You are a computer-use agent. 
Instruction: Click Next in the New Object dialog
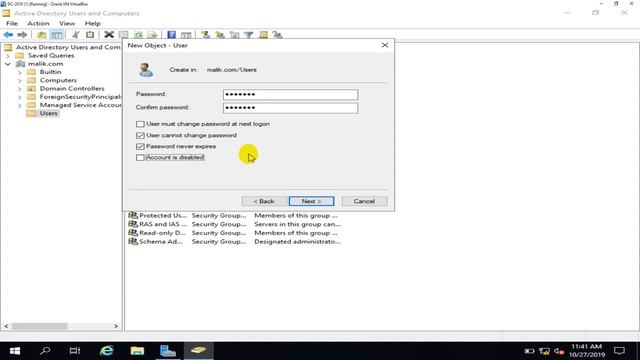[311, 201]
